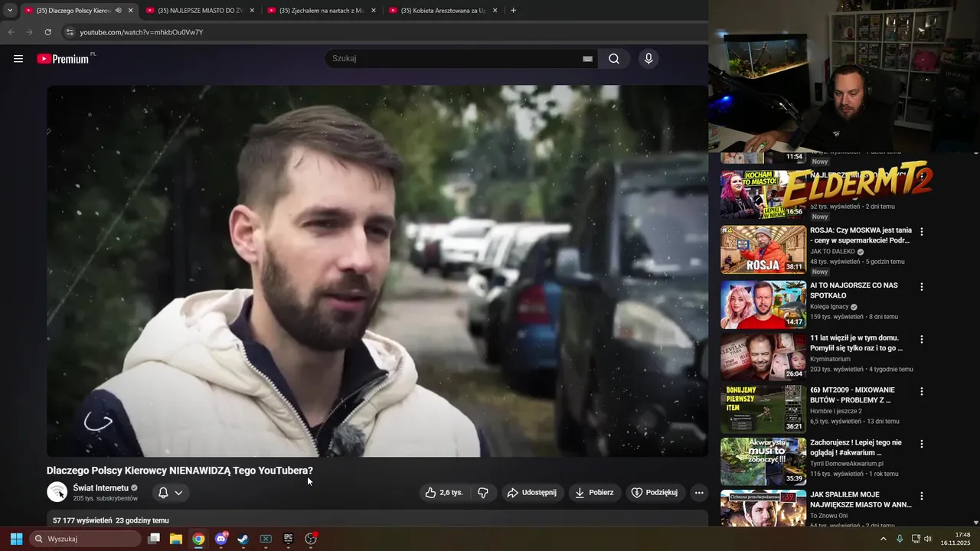Image resolution: width=980 pixels, height=551 pixels.
Task: Close the Zjechałem na nartach tab
Action: click(x=374, y=11)
